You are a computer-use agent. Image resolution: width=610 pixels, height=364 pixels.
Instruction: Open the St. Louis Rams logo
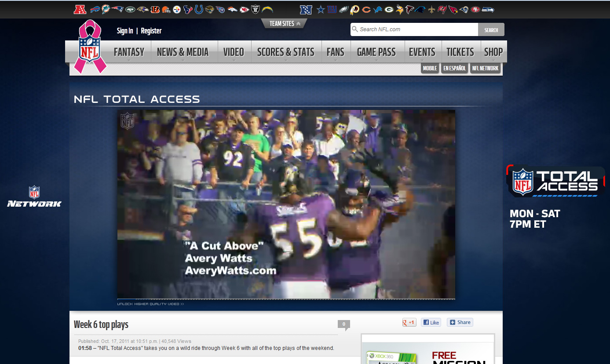(x=464, y=9)
